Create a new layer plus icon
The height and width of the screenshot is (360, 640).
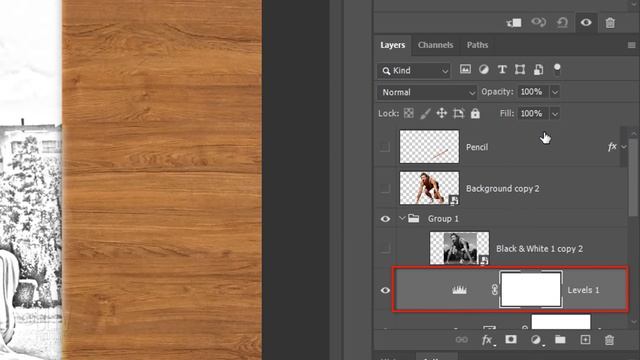click(585, 340)
